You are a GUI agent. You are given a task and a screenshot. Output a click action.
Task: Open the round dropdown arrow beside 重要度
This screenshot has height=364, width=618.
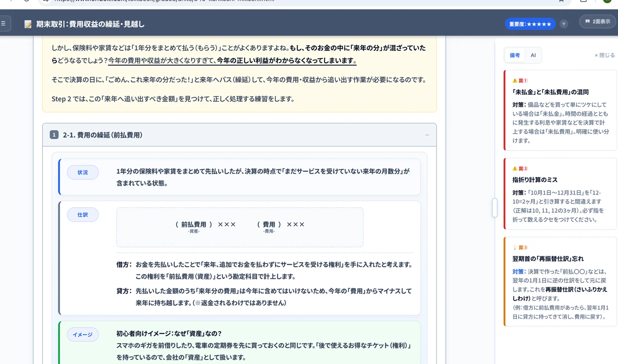pyautogui.click(x=564, y=24)
